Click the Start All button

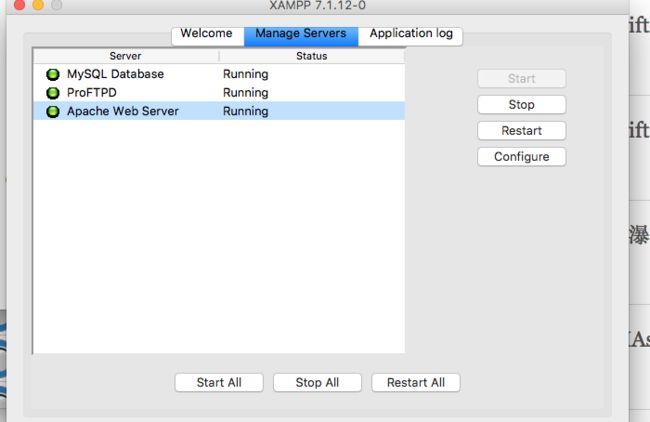click(219, 382)
